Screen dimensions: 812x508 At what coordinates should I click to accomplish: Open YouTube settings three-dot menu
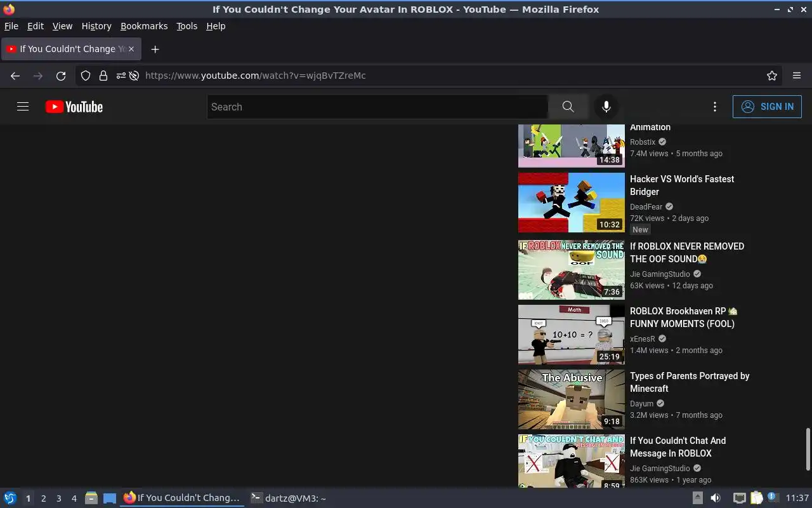(715, 107)
